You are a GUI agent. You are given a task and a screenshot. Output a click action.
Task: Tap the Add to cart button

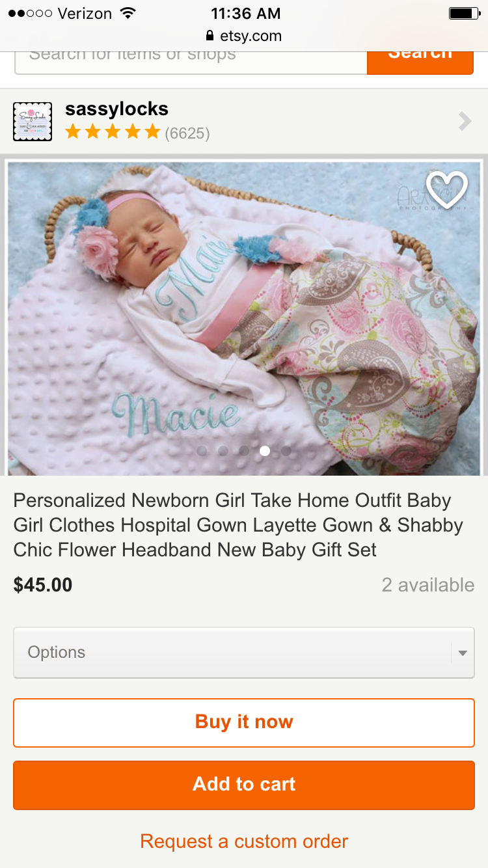pyautogui.click(x=244, y=785)
